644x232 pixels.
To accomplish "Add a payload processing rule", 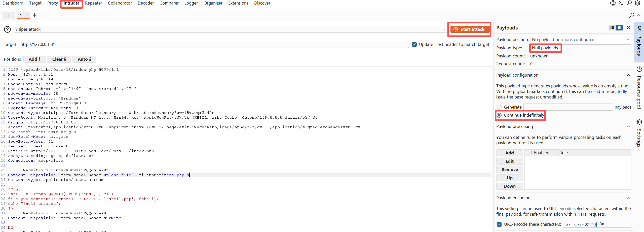I will point(510,153).
